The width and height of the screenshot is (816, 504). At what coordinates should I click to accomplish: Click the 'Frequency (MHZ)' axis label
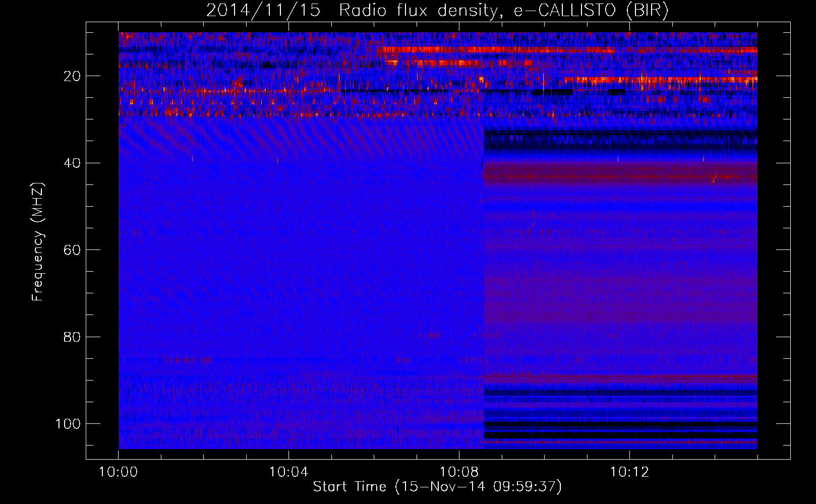point(38,242)
